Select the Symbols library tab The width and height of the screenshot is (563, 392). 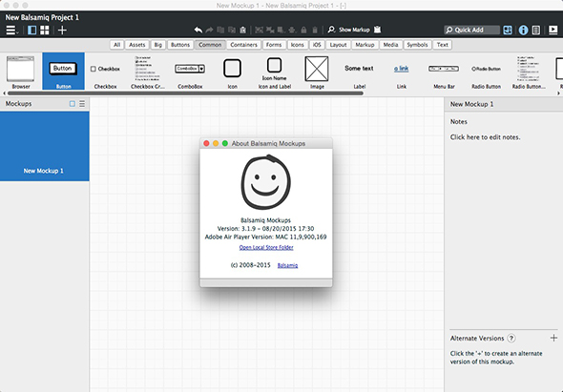[417, 45]
